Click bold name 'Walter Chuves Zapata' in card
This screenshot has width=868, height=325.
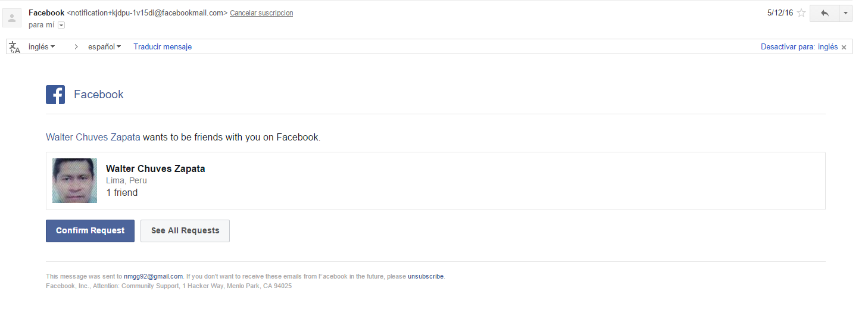[155, 168]
